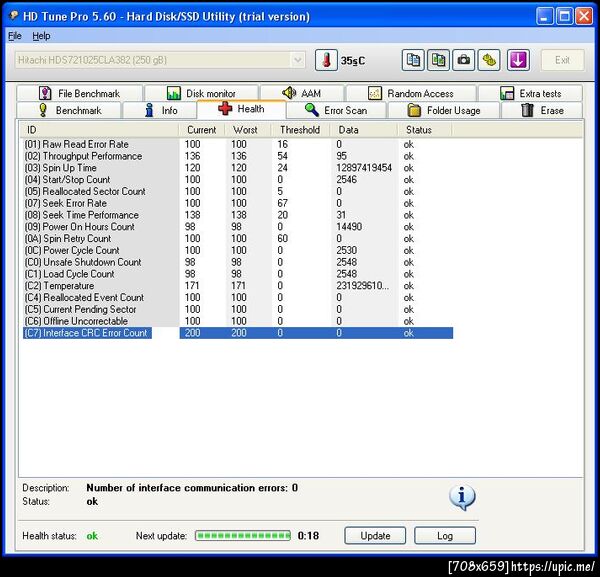Switch to the Benchmark tab
Image resolution: width=600 pixels, height=577 pixels.
[69, 110]
